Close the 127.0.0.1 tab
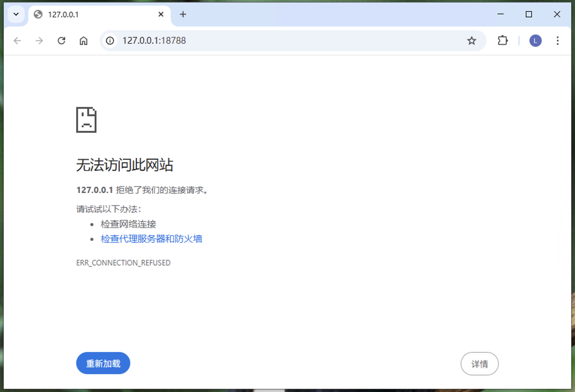This screenshot has width=575, height=392. 161,14
